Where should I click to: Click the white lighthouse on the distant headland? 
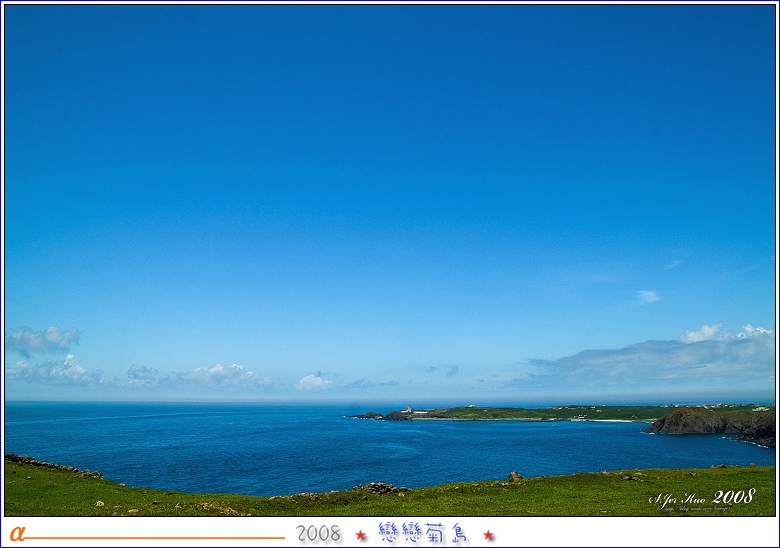pos(408,410)
